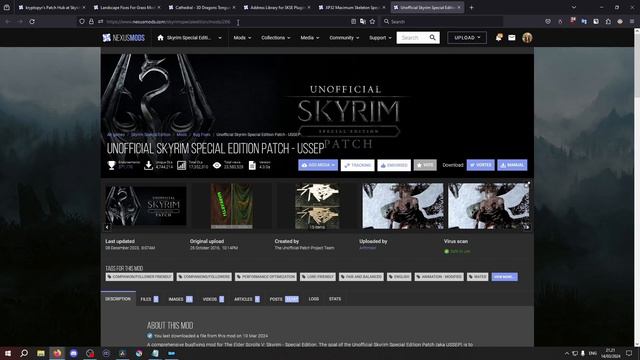Click the magnifier icon in Nexus search
This screenshot has height=360, width=640.
433,38
